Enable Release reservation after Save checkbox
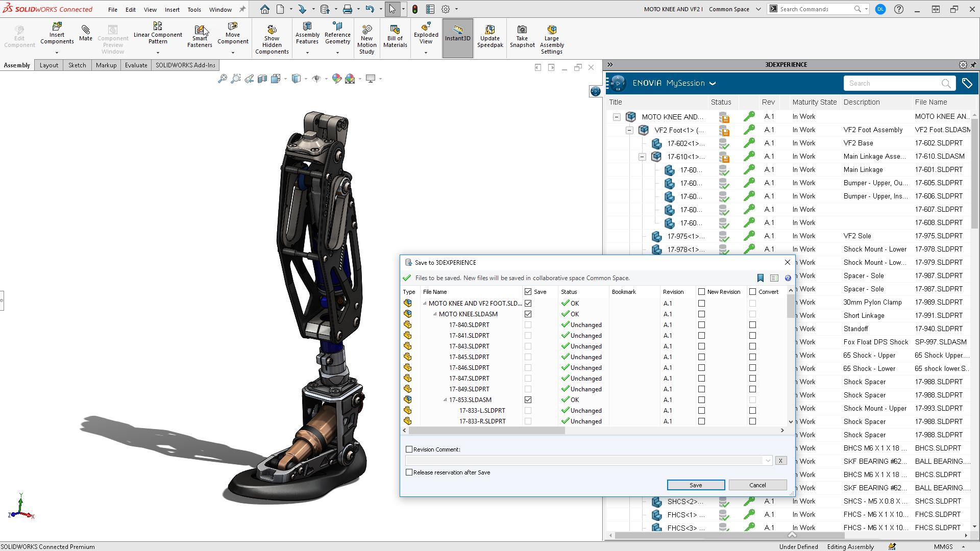 click(x=409, y=471)
